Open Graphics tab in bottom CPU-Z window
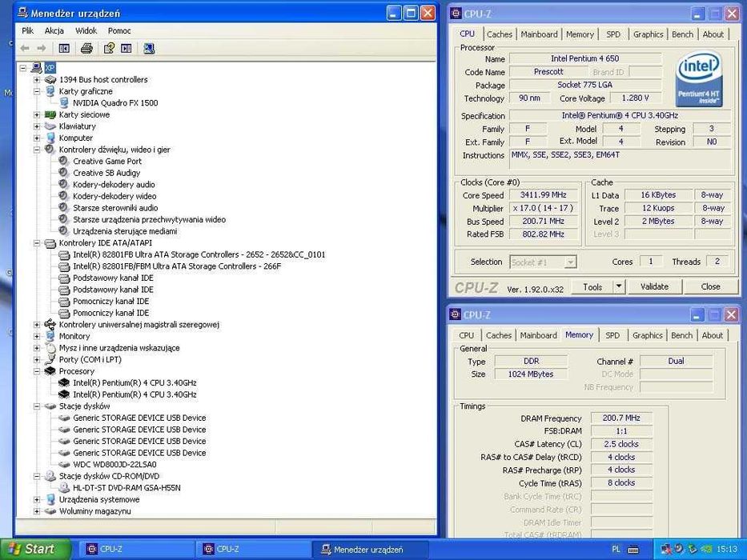747x560 pixels. [648, 335]
